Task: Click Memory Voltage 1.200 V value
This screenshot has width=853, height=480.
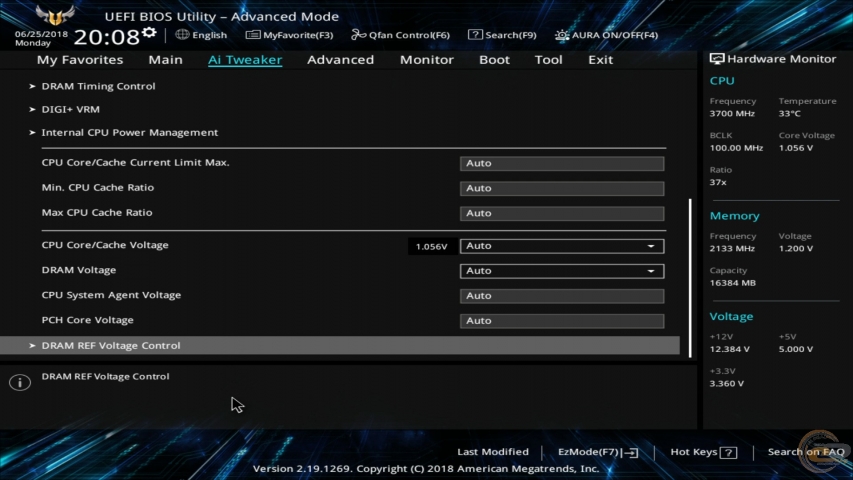Action: pos(796,249)
